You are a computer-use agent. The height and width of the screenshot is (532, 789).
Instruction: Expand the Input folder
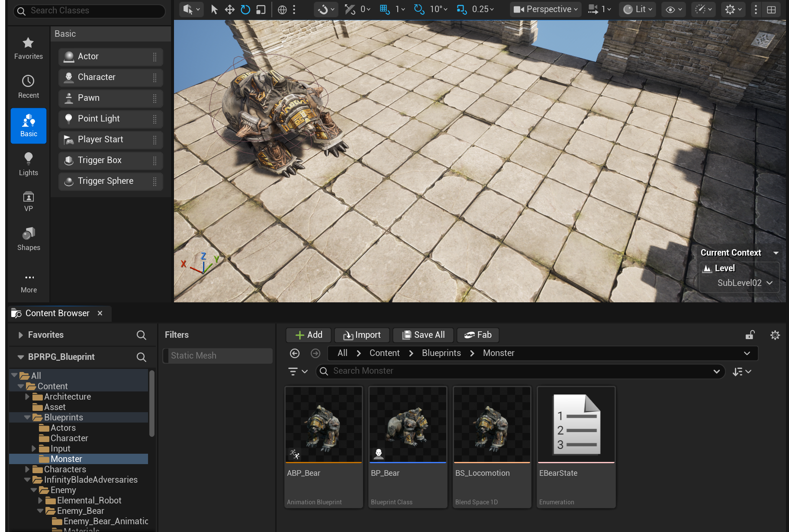(34, 449)
